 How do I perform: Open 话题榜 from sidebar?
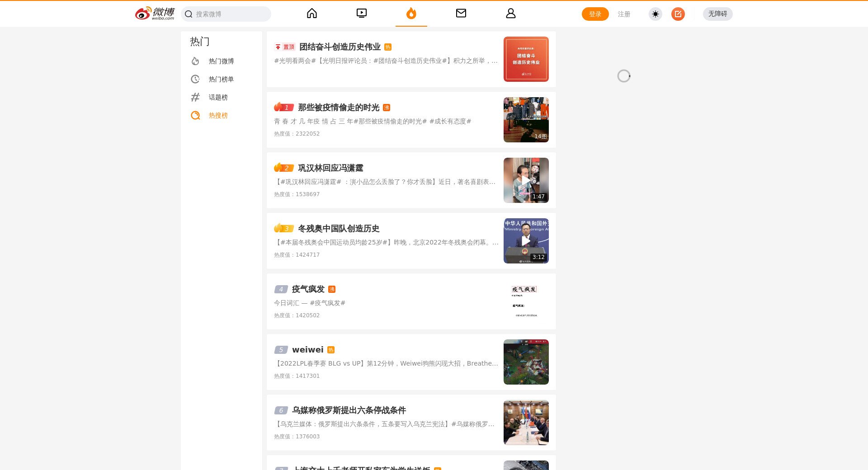click(x=218, y=97)
